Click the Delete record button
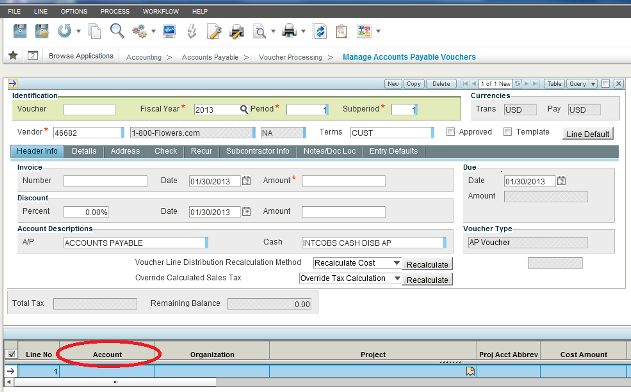The height and width of the screenshot is (392, 631). [x=441, y=84]
